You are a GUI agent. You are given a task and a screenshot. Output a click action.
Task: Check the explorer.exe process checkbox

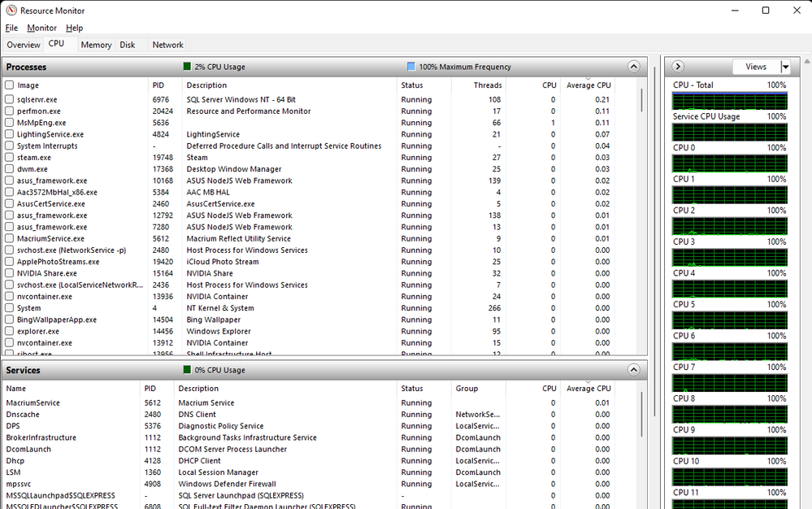[x=9, y=331]
